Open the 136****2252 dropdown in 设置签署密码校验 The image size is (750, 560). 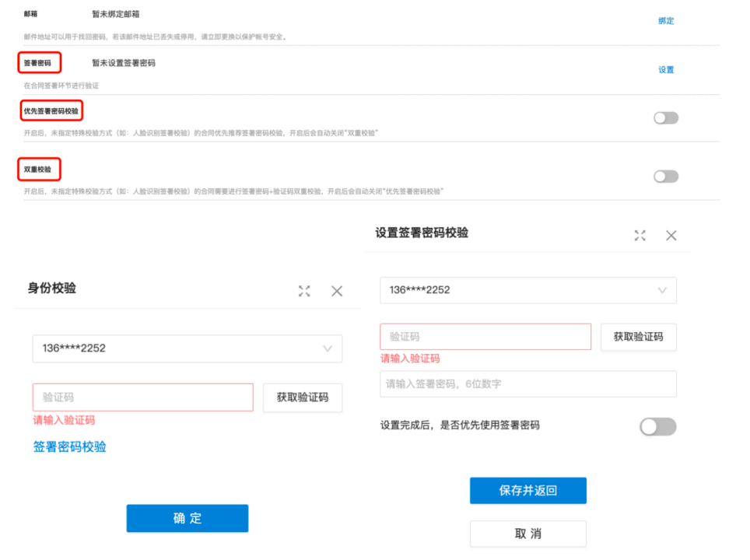pos(527,289)
